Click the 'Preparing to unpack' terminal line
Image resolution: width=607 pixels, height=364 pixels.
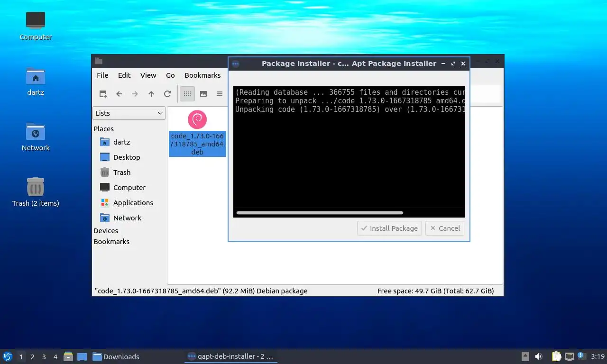tap(350, 101)
